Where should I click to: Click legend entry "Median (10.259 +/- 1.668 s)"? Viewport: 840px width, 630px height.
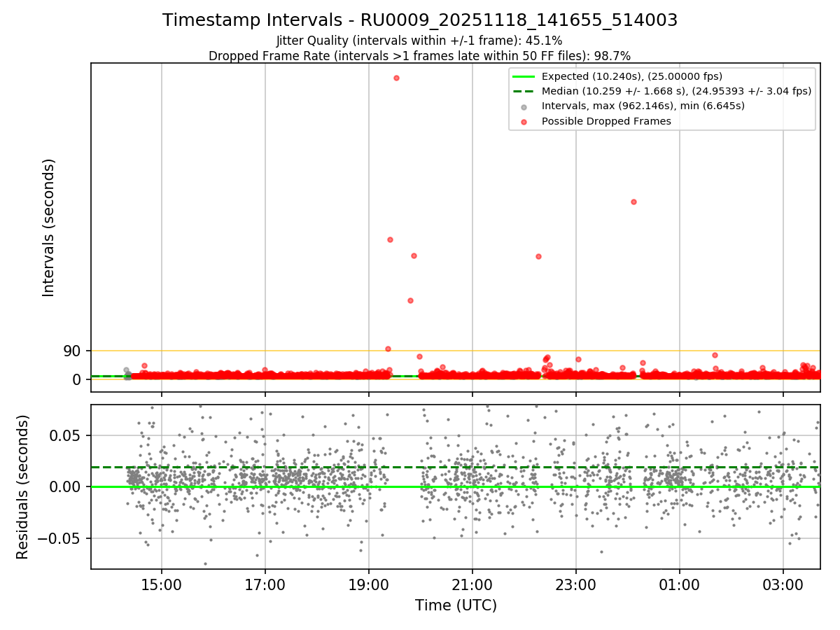pyautogui.click(x=676, y=91)
